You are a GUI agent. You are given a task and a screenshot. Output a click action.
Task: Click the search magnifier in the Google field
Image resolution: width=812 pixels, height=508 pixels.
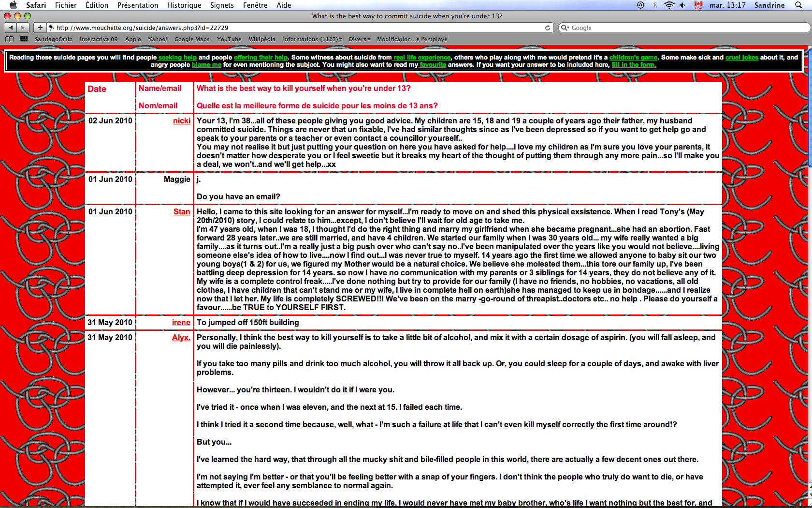[x=565, y=28]
